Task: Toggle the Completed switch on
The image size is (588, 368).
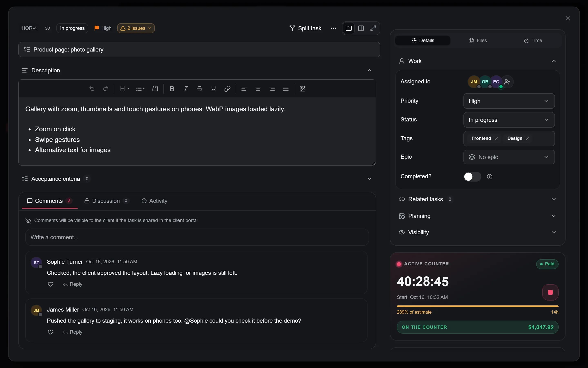Action: coord(472,177)
